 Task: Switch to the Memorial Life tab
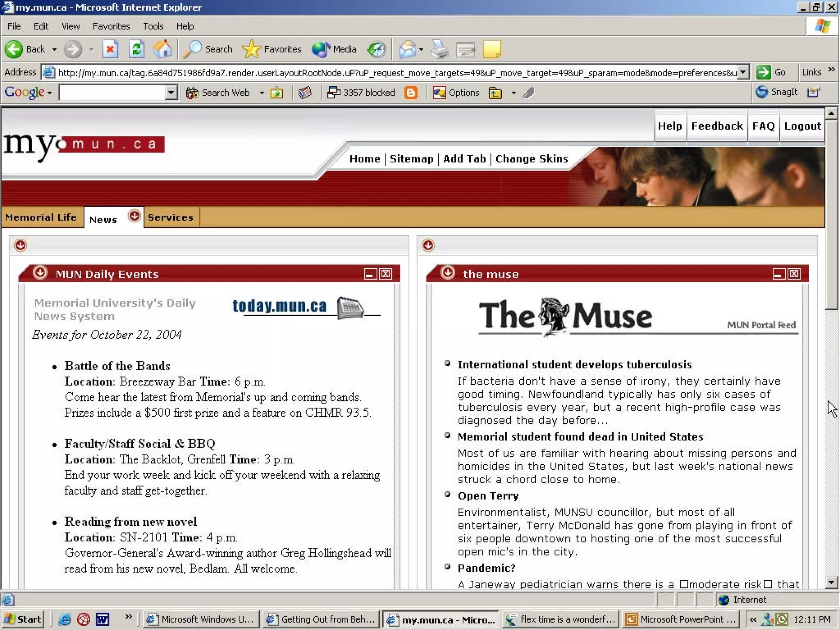click(41, 217)
